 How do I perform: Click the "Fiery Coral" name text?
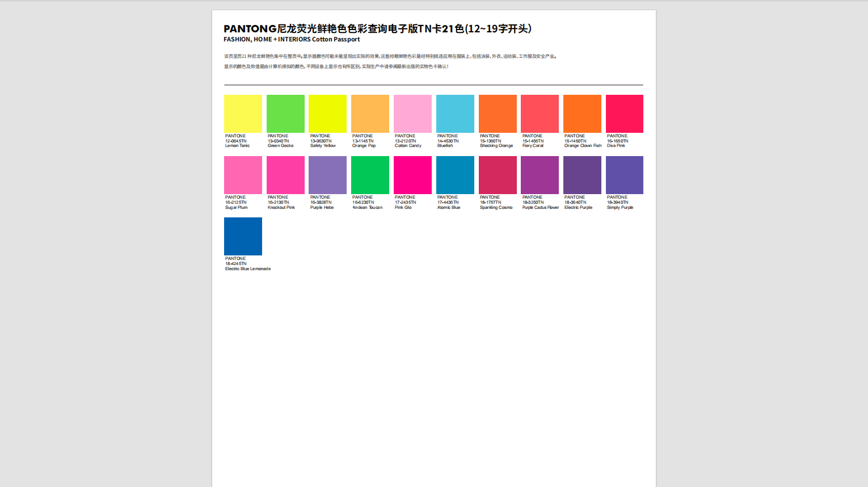[x=533, y=146]
